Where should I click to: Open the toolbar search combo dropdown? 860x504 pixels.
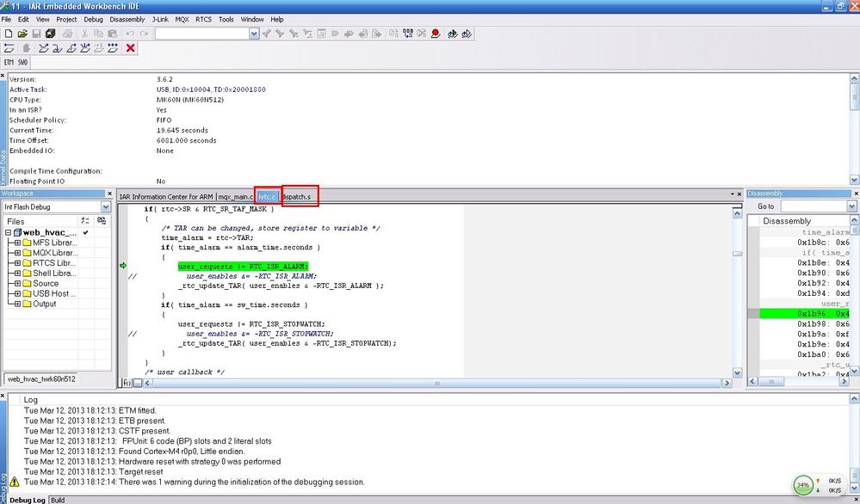click(x=254, y=34)
